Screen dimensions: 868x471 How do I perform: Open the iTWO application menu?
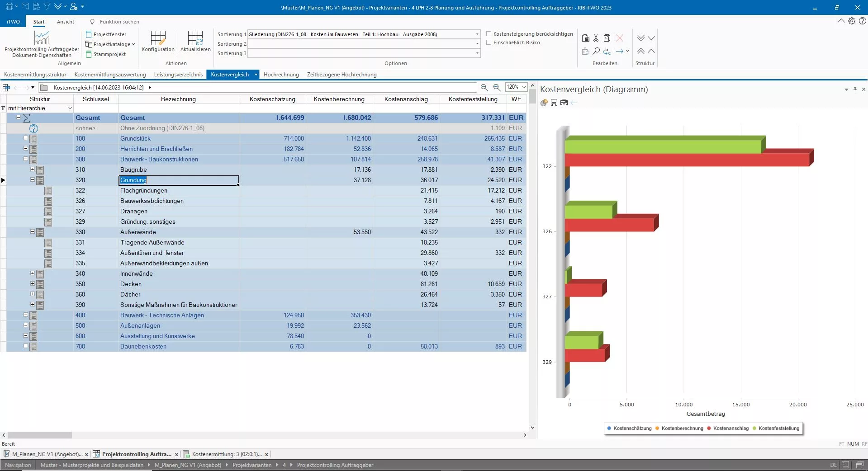click(x=13, y=22)
